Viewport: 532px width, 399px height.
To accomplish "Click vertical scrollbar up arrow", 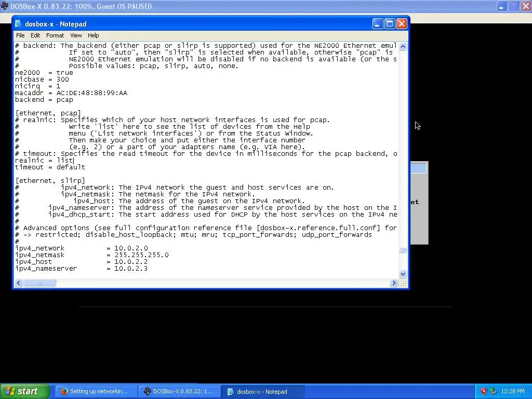I will [x=403, y=46].
